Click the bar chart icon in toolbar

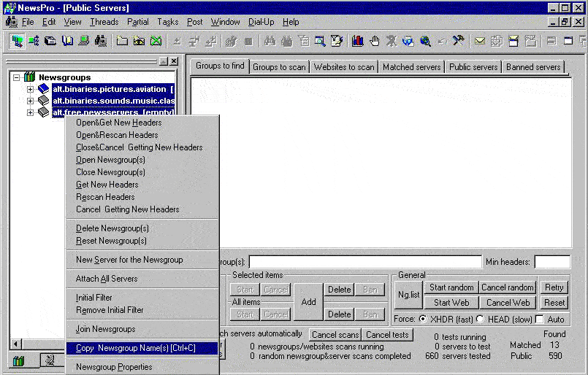click(358, 41)
